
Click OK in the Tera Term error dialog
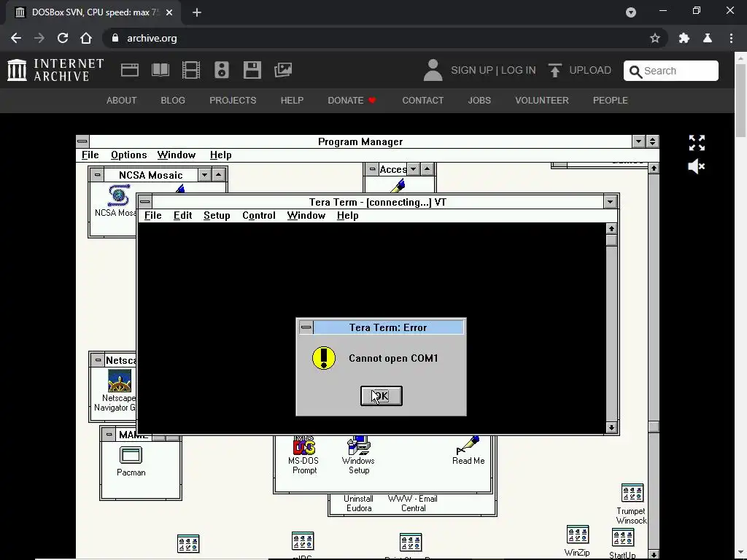click(x=381, y=396)
